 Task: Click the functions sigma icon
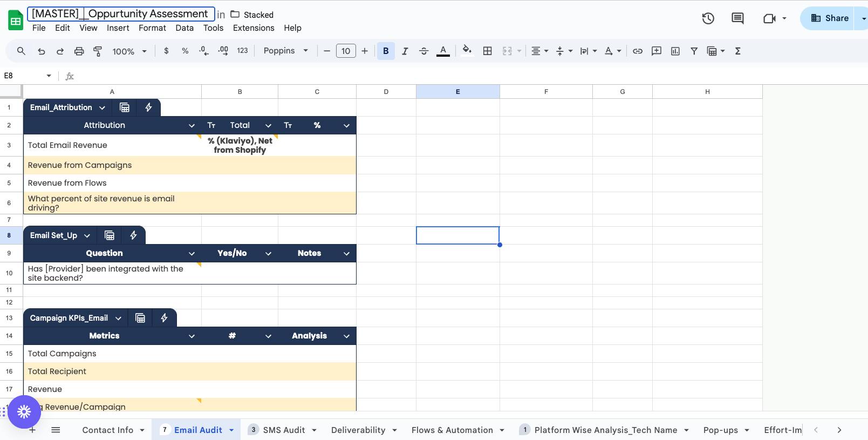737,51
